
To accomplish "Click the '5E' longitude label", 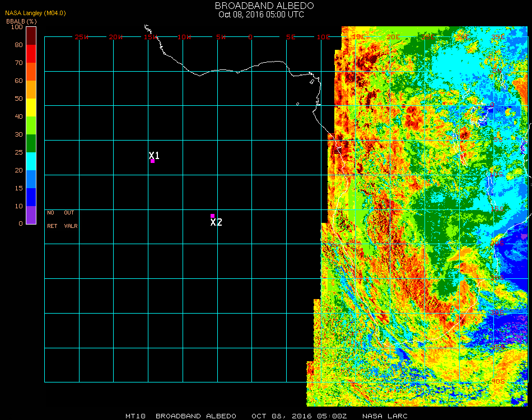I will coord(291,37).
